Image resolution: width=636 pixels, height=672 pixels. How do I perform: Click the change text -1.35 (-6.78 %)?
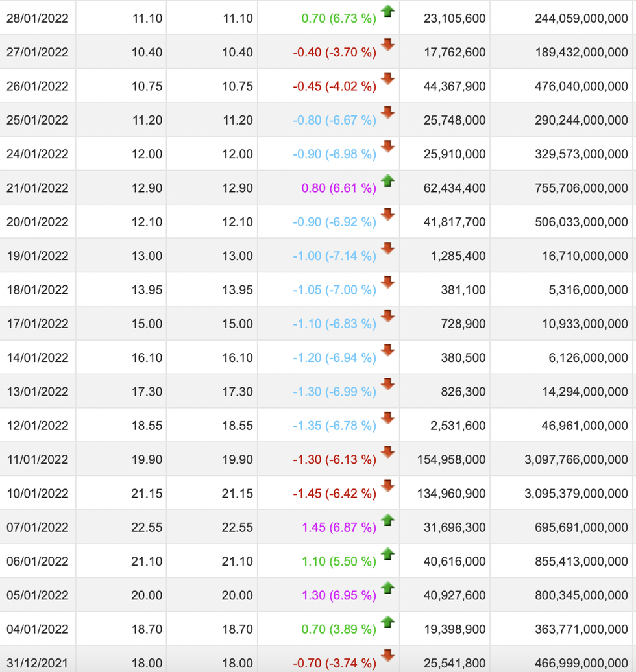[334, 426]
